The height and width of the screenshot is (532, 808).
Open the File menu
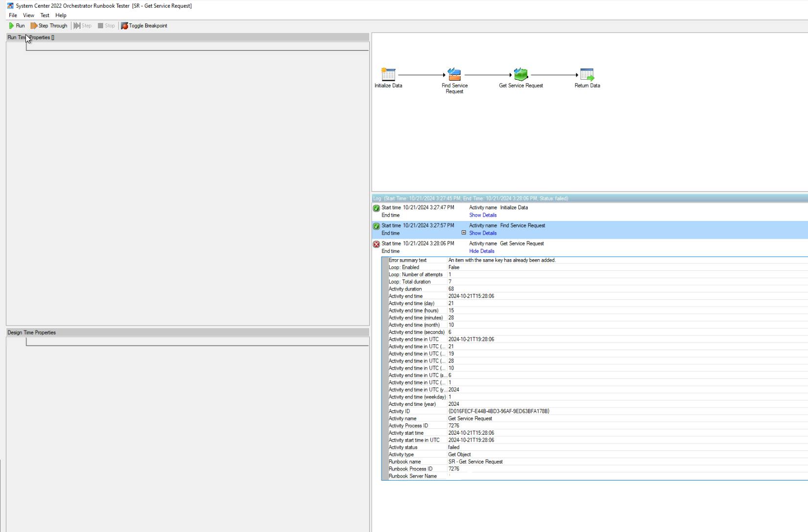13,16
